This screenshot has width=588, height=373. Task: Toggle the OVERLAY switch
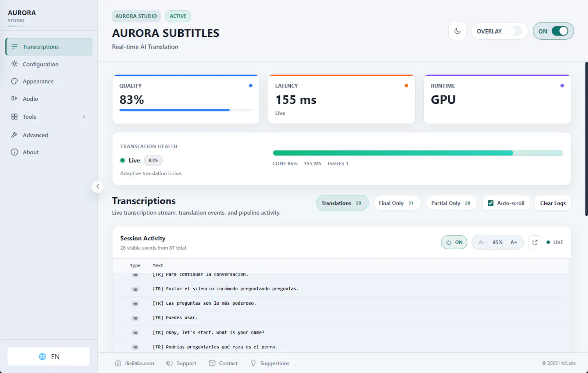click(x=514, y=31)
